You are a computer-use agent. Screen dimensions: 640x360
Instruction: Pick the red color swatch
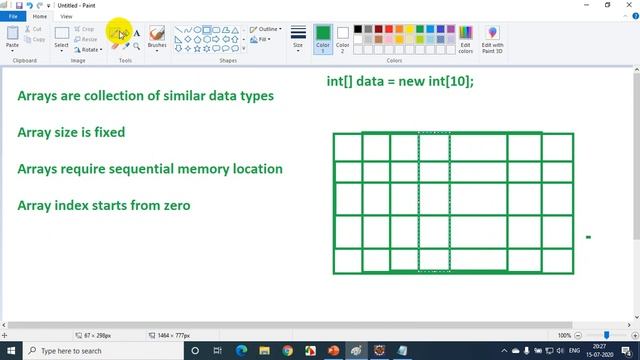click(x=389, y=29)
